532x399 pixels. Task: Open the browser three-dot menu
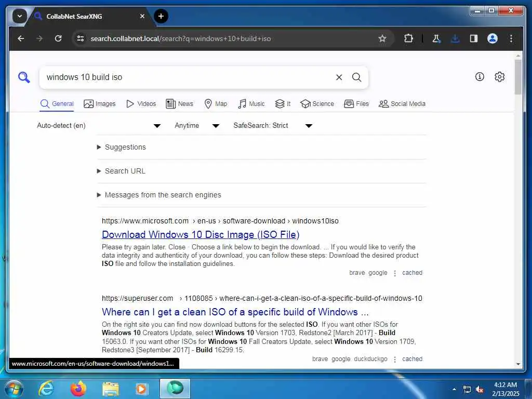pos(511,38)
